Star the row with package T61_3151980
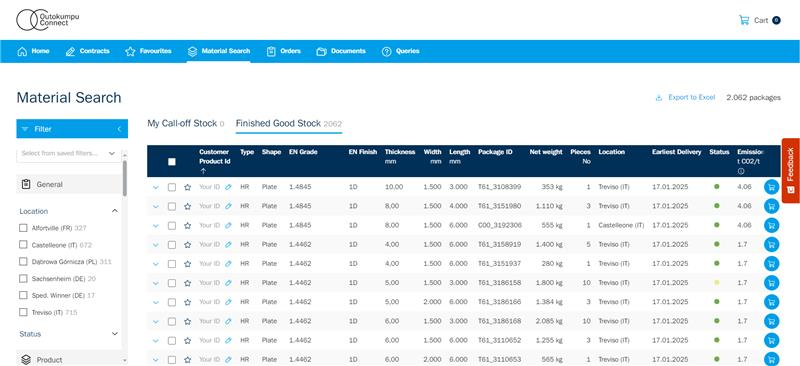This screenshot has width=800, height=366. (x=187, y=206)
